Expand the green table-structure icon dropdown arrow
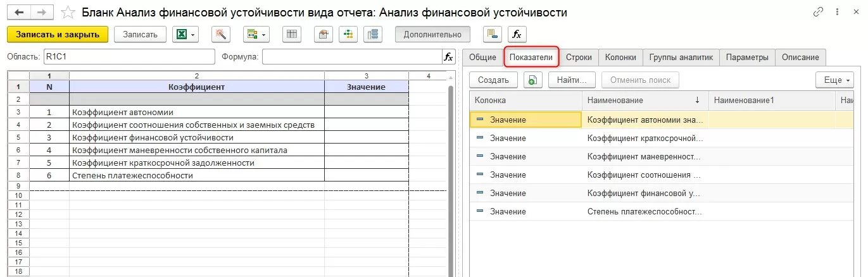This screenshot has height=277, width=868. (x=264, y=34)
